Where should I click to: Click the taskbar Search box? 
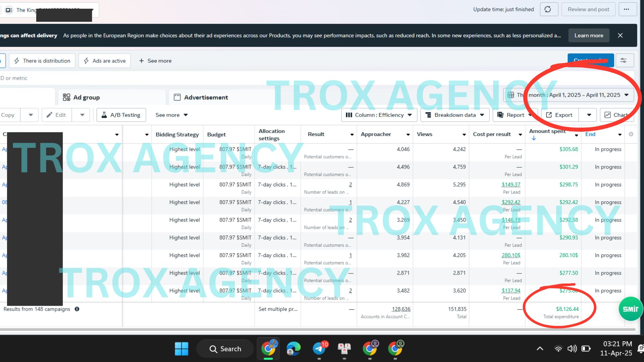coord(225,349)
